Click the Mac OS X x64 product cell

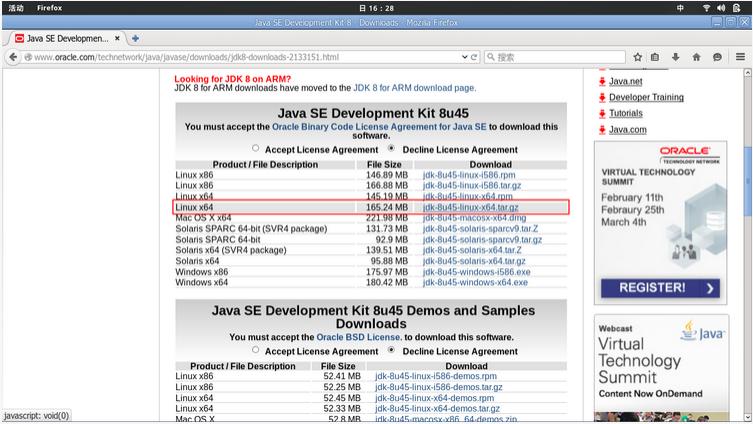[x=203, y=218]
